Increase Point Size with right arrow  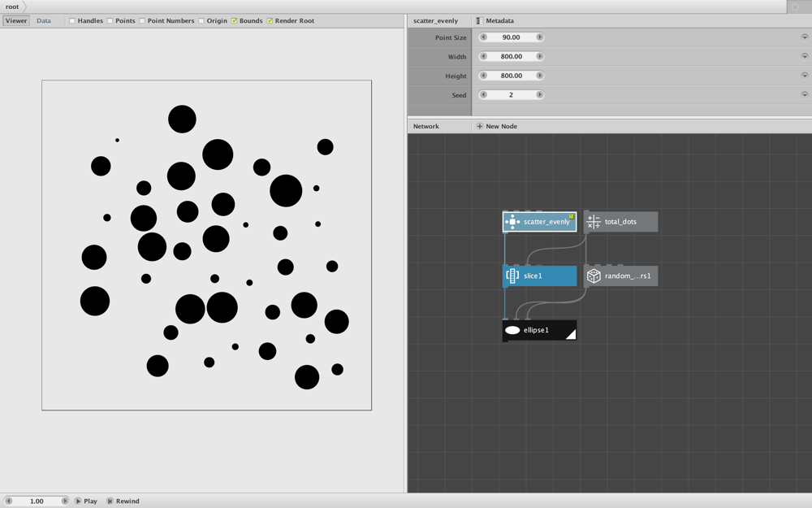[540, 37]
